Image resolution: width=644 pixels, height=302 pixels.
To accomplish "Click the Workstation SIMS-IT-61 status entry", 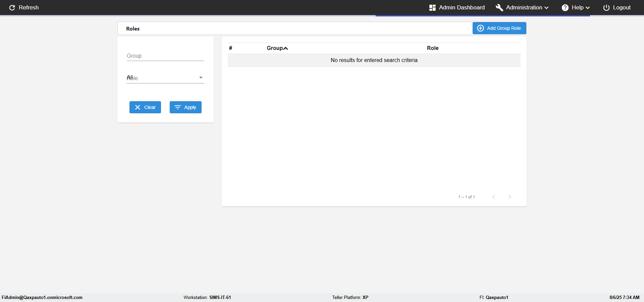I will 207,297.
